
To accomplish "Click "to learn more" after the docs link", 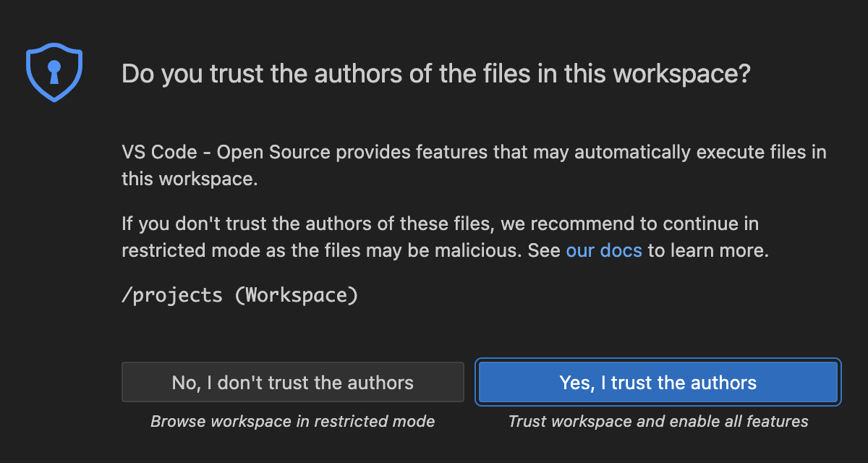I will coord(707,250).
